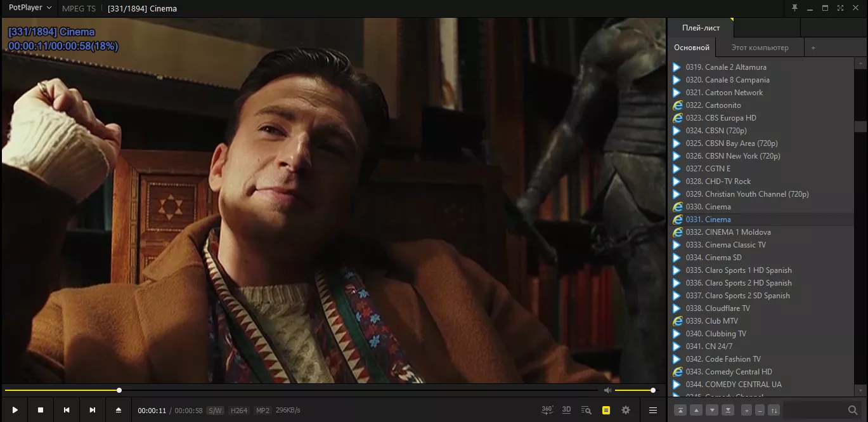The height and width of the screenshot is (422, 868).
Task: Click the seek bar position handle
Action: click(119, 390)
